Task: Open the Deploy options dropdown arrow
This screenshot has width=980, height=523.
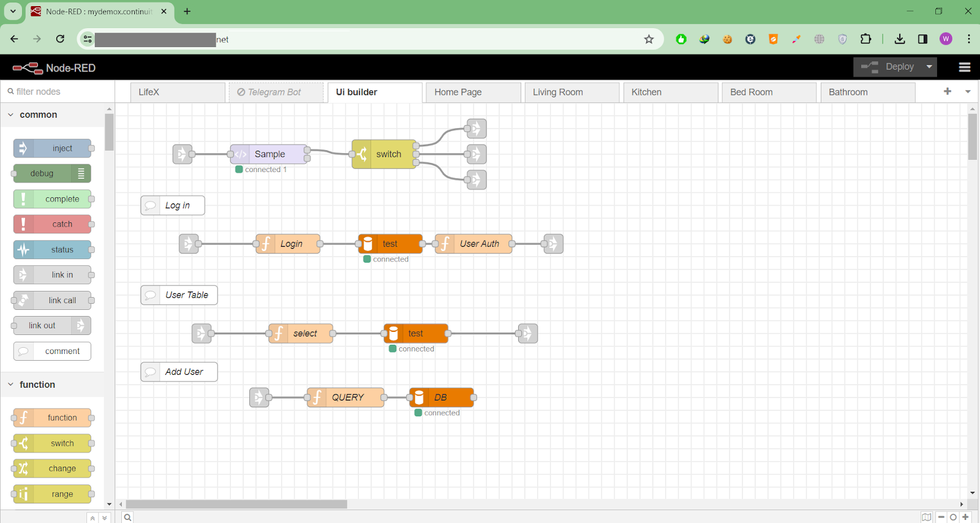Action: 929,67
